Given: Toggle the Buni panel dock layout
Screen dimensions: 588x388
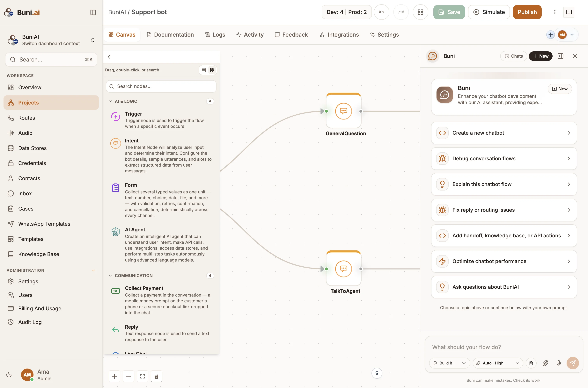Looking at the screenshot, I should 561,56.
